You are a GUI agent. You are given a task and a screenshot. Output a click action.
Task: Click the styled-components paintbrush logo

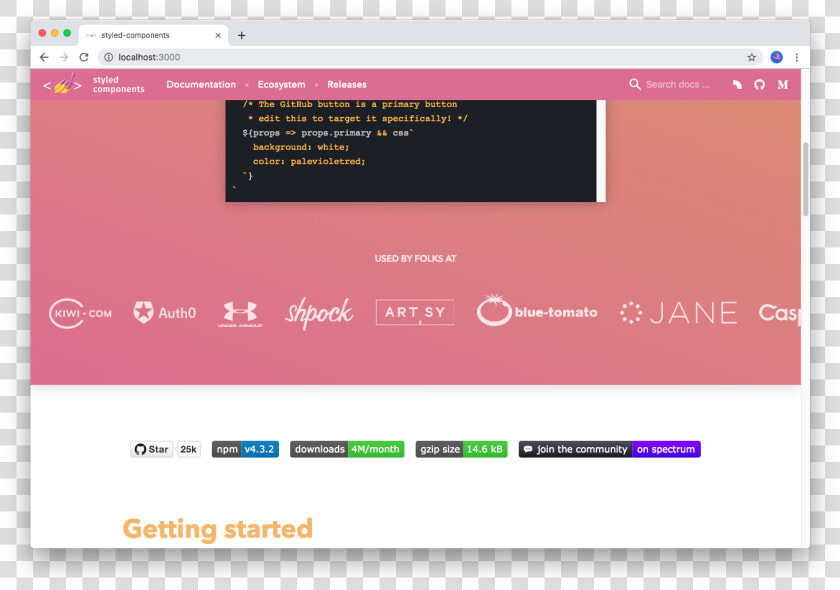click(x=62, y=85)
